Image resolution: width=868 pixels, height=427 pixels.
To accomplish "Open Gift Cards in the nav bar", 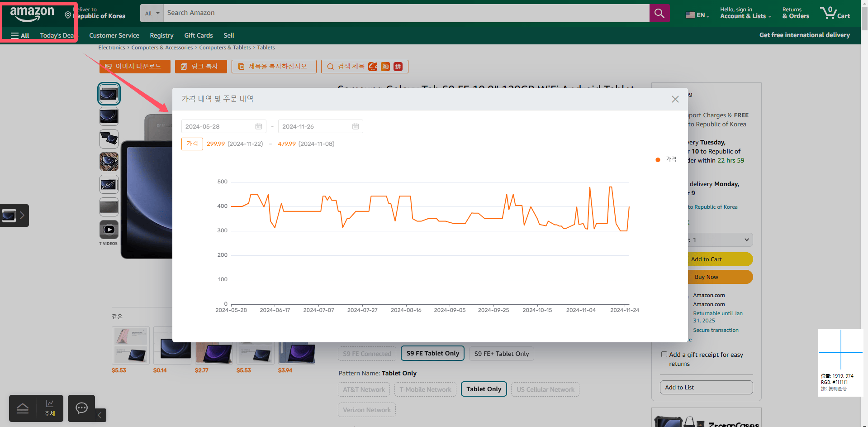I will [198, 35].
